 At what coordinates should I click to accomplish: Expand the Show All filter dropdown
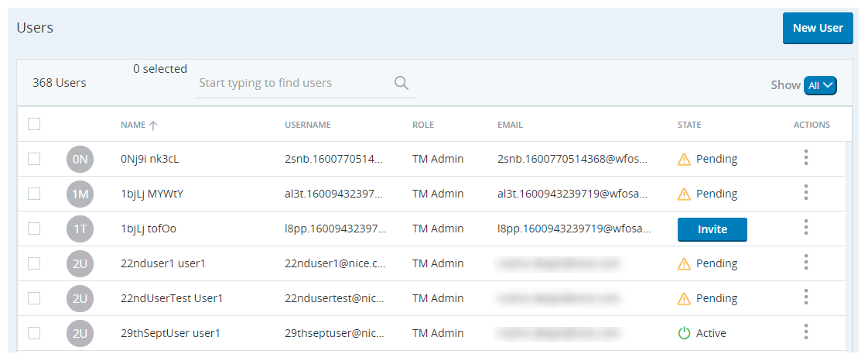point(820,85)
